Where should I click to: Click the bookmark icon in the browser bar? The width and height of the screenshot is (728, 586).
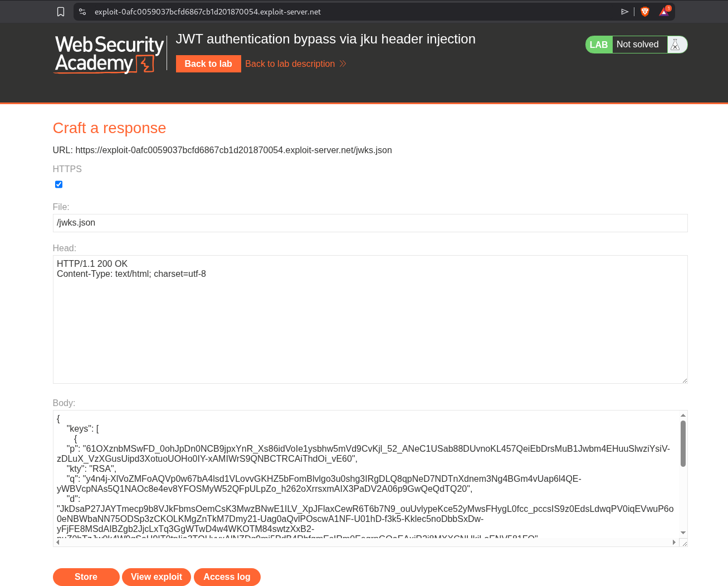(61, 12)
